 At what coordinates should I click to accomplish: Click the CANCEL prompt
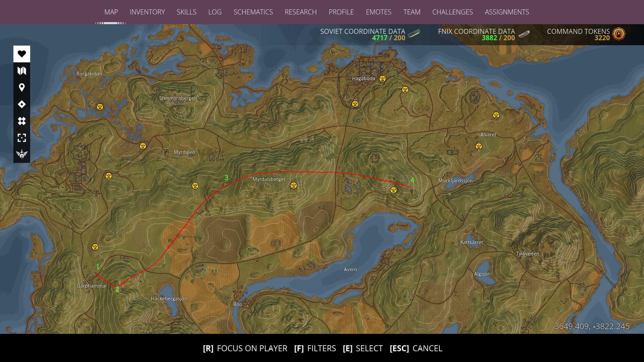coord(416,349)
